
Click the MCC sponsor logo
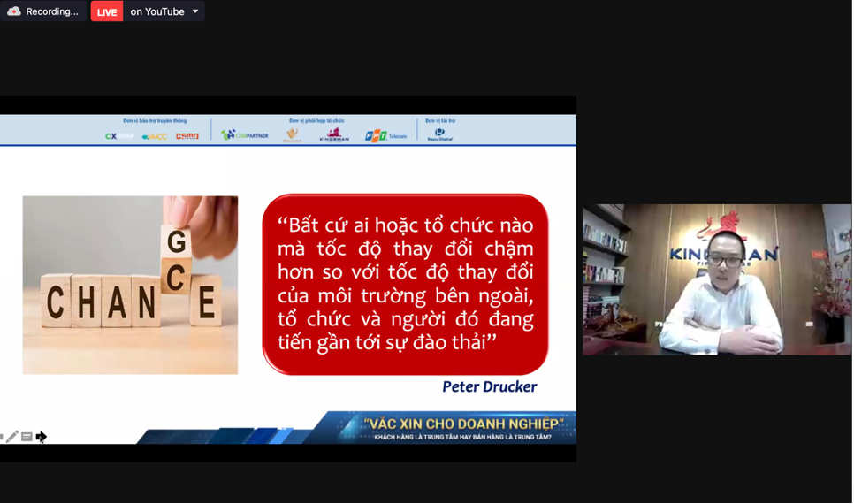coord(154,136)
